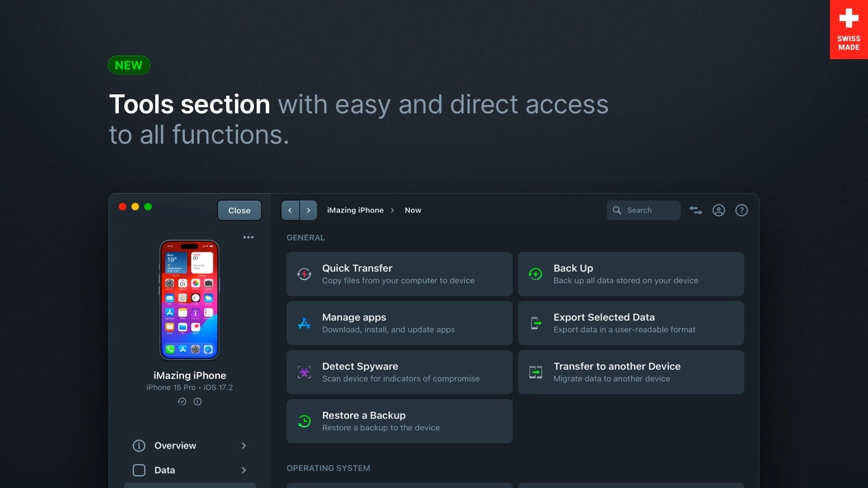Click the green NEW badge

pos(129,65)
